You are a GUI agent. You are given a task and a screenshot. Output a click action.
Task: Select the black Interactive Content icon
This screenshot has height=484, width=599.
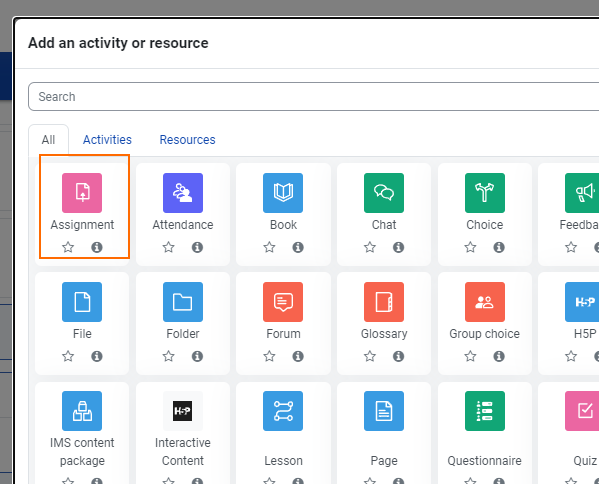tap(183, 411)
